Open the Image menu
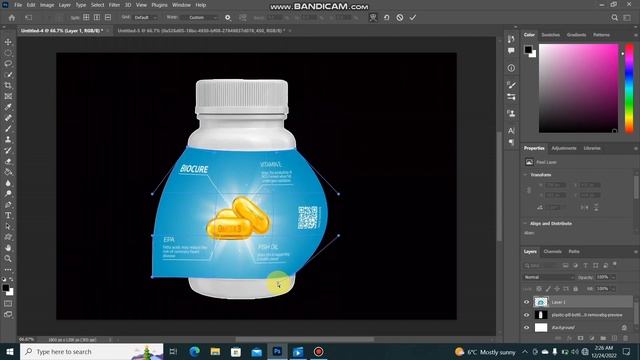The image size is (640, 360). click(x=47, y=5)
